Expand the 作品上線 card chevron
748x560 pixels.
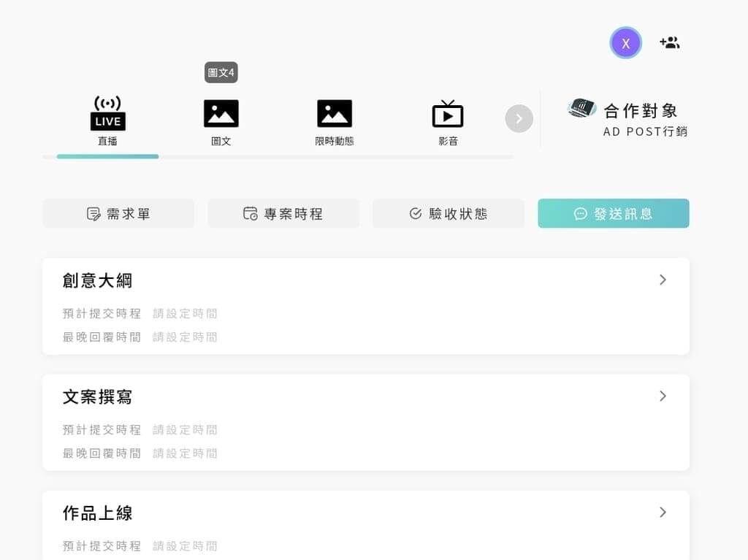pyautogui.click(x=663, y=513)
